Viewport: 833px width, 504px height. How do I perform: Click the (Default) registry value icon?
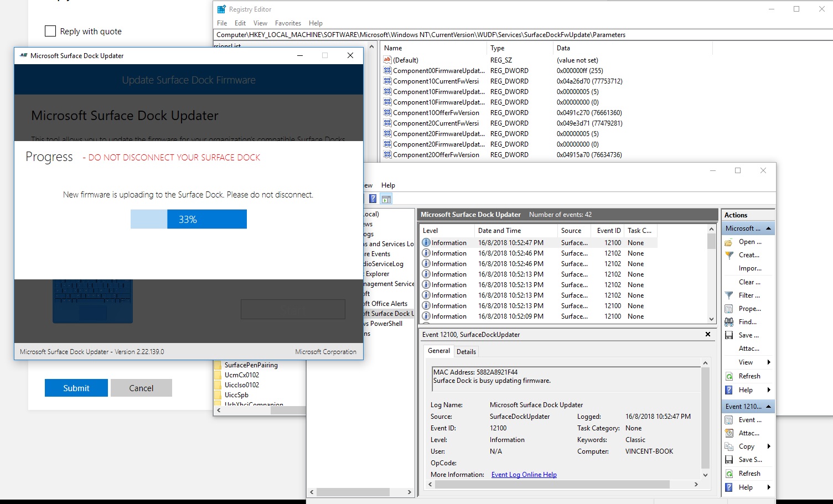[x=387, y=60]
